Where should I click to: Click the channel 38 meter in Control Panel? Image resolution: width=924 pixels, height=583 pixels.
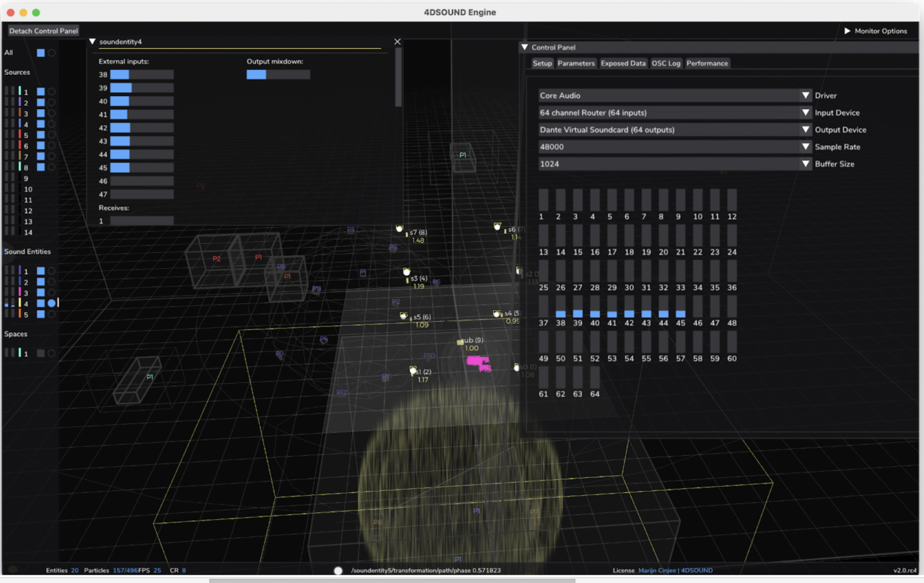(x=561, y=306)
